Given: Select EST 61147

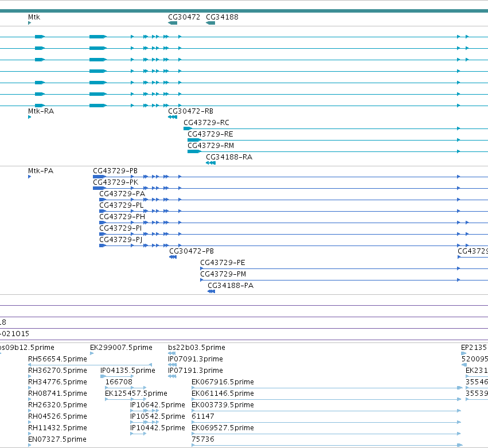Looking at the screenshot, I should click(x=203, y=417).
